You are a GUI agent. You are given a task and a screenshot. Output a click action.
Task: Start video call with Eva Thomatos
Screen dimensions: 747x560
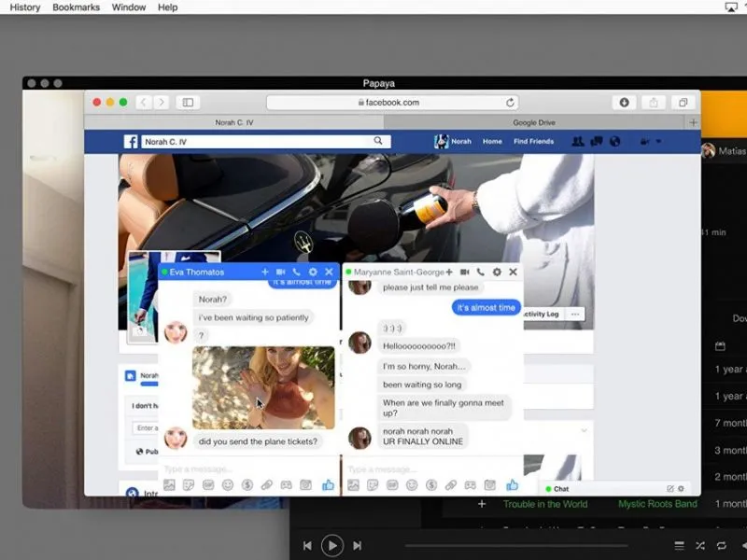[x=281, y=272]
